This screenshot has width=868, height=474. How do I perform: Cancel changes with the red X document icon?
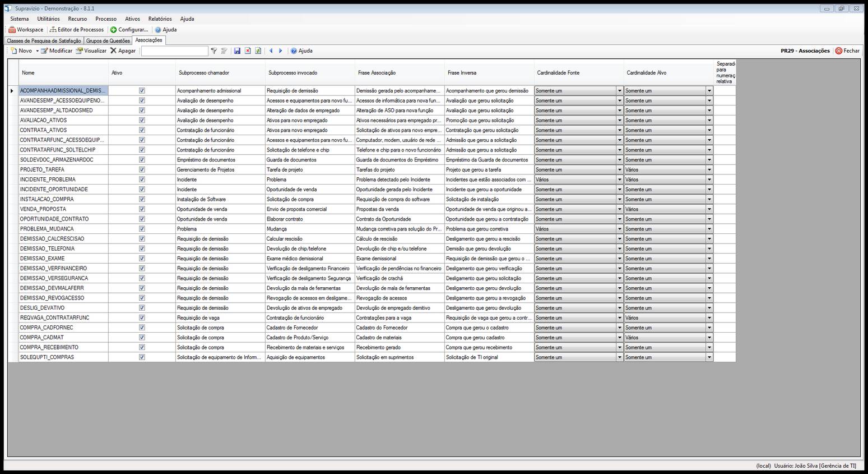point(248,50)
